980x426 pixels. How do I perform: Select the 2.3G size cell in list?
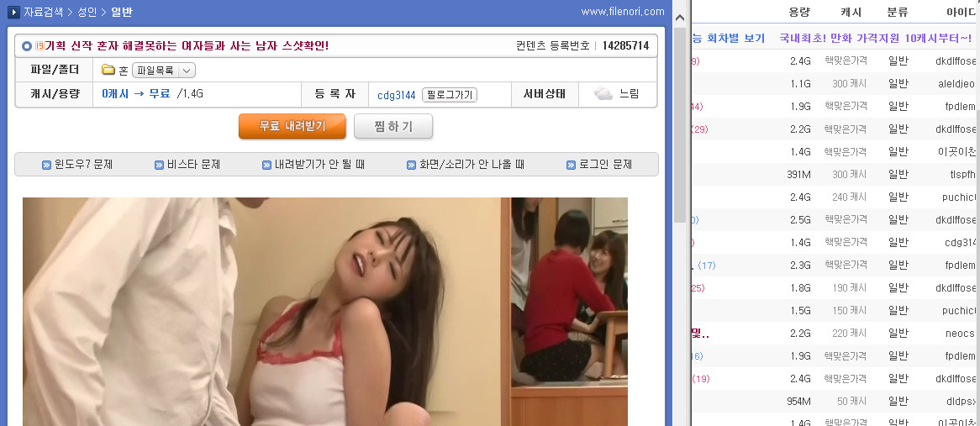click(x=801, y=265)
